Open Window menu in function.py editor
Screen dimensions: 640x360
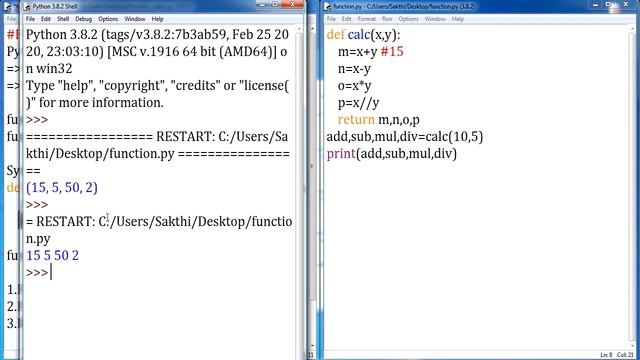[435, 19]
